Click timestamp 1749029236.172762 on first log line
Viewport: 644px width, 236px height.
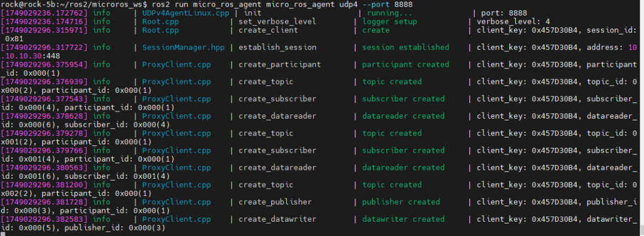tap(45, 13)
